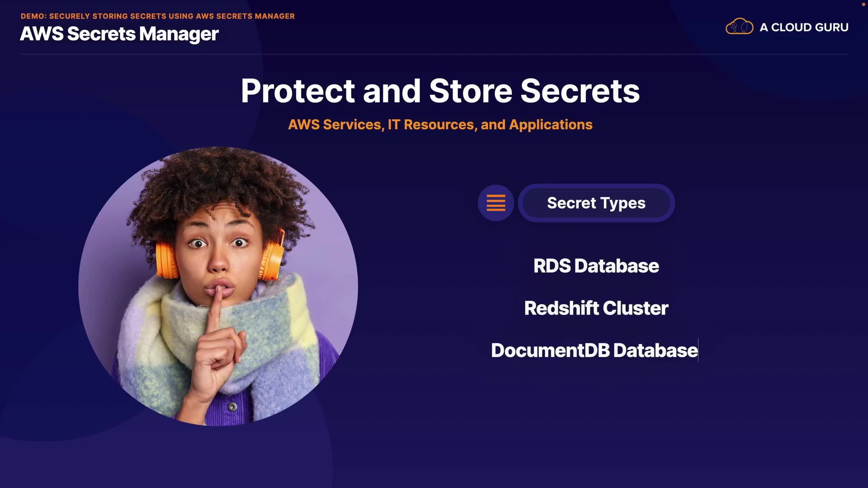Click the A Cloud Guru cloud logo icon

739,27
